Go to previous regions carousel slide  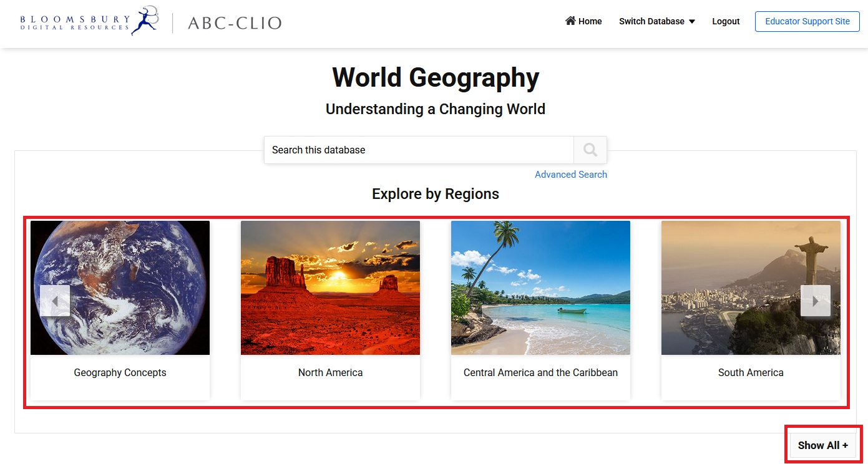(x=55, y=301)
